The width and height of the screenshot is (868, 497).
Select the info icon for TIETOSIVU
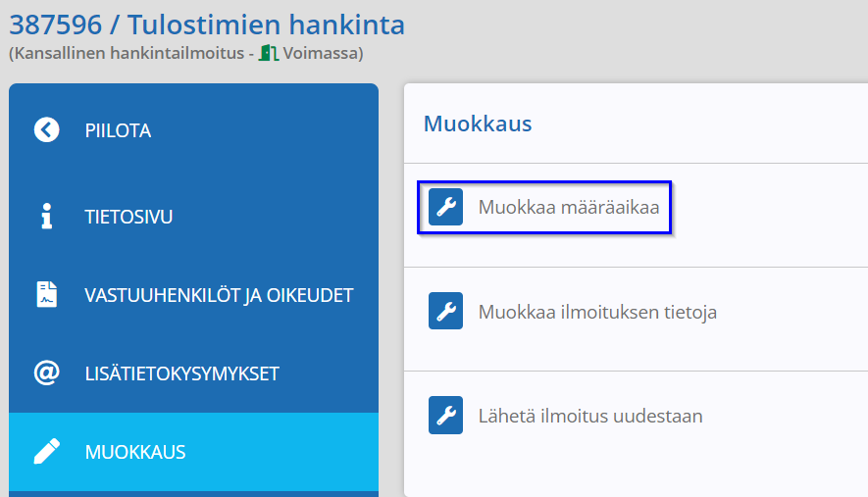coord(46,216)
